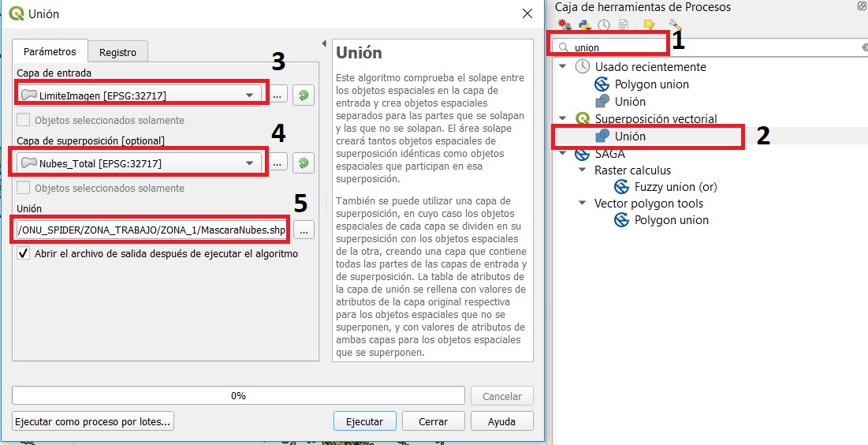Click the Python scripts icon in toolbox
868x445 pixels.
point(585,25)
